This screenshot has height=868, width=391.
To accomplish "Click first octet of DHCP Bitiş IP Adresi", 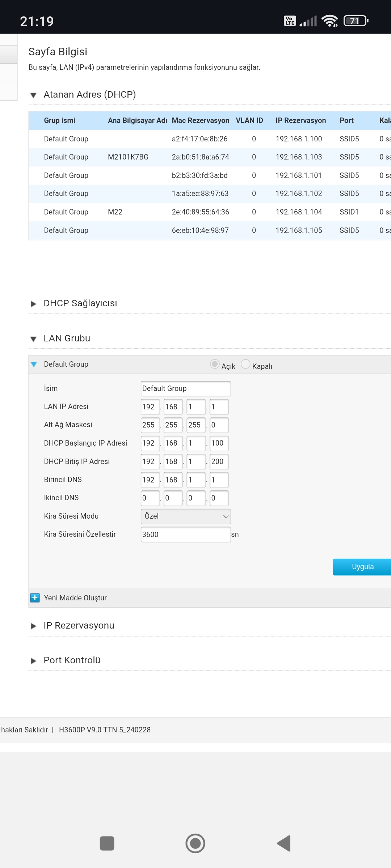I will (x=150, y=461).
